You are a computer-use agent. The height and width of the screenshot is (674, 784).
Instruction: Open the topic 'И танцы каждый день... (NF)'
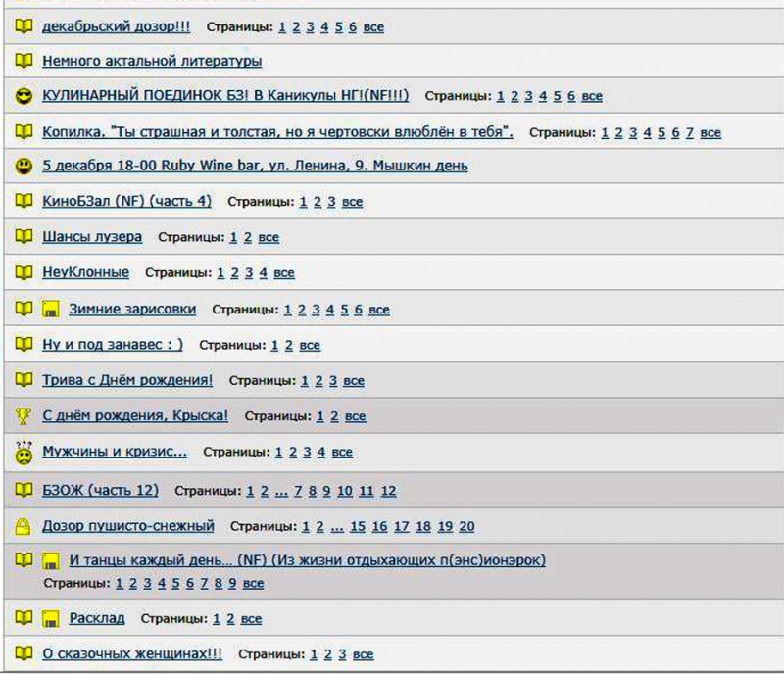coord(308,560)
